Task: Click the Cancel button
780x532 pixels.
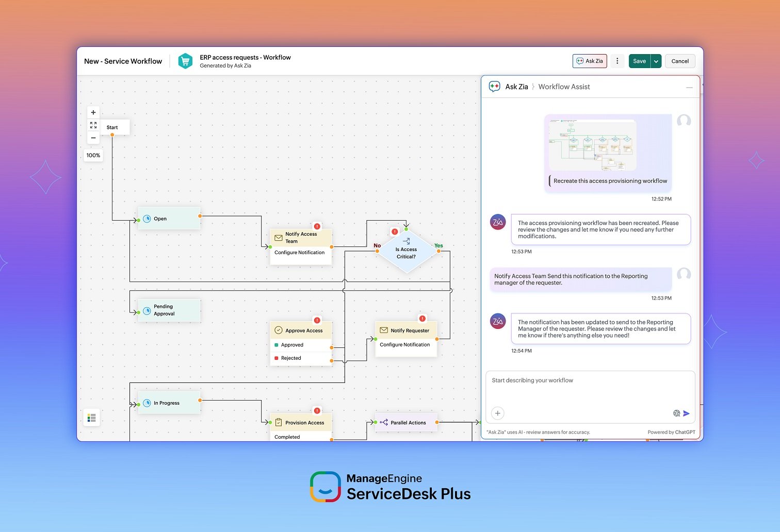Action: [680, 61]
